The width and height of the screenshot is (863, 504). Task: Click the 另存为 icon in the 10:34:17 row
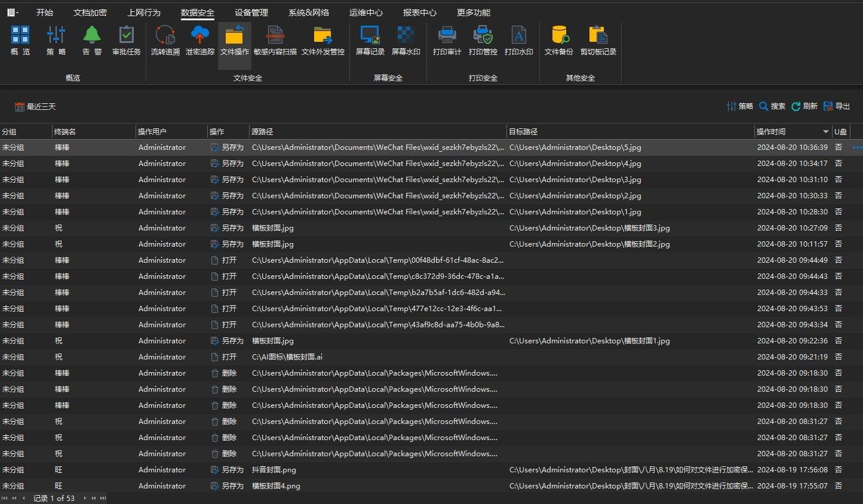tap(215, 163)
